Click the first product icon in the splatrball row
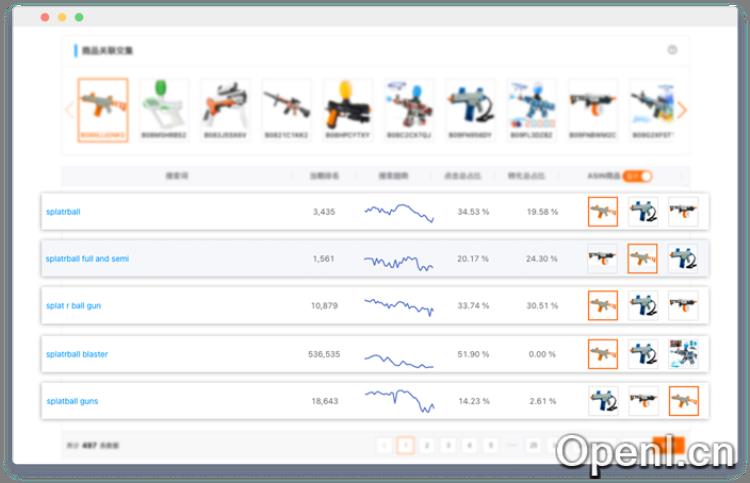750x483 pixels. [x=603, y=212]
